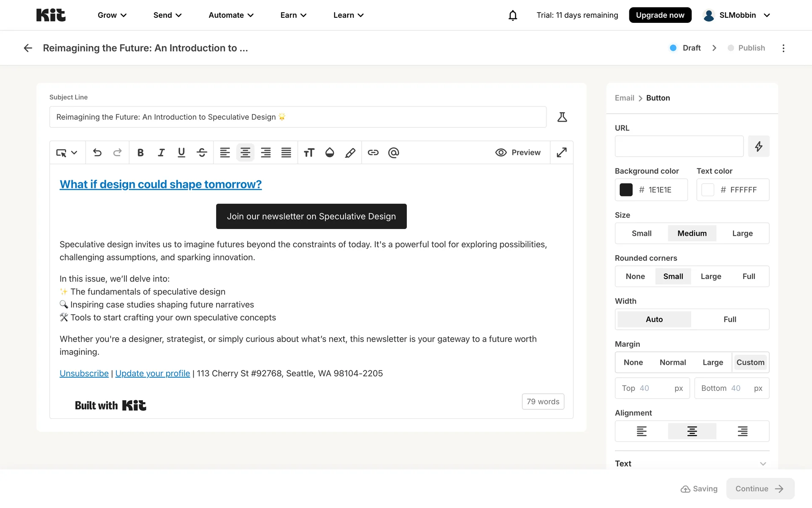Expand the Text section chevron
Viewport: 812px width, 508px height.
(763, 464)
